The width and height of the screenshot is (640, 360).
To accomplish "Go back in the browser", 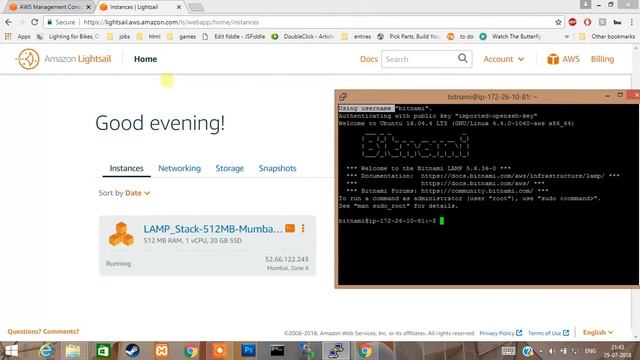I will pyautogui.click(x=8, y=22).
